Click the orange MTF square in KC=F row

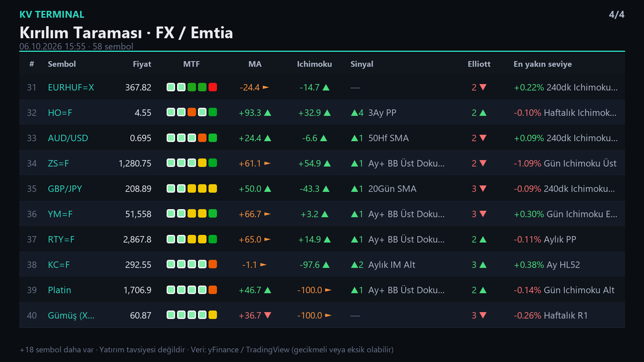213,264
